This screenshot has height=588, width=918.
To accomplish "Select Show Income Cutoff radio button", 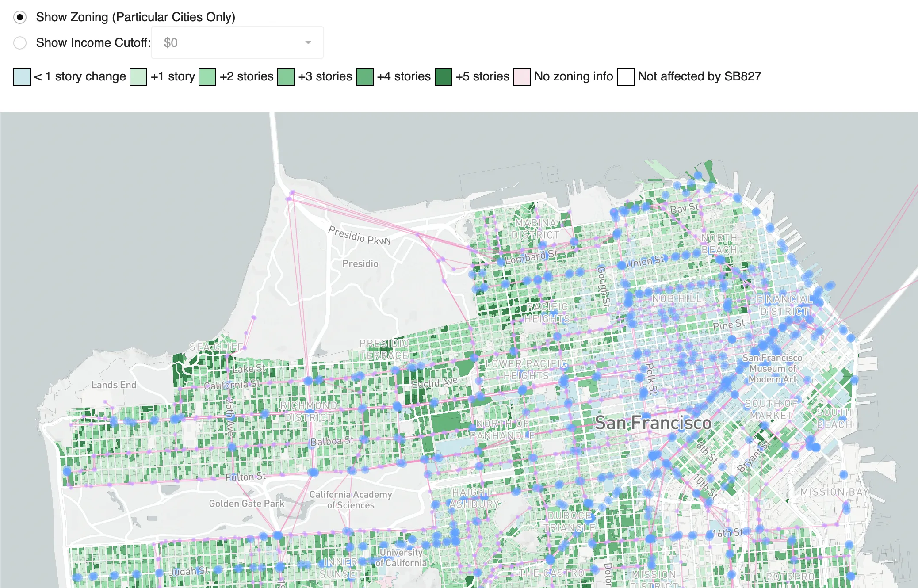I will 20,43.
